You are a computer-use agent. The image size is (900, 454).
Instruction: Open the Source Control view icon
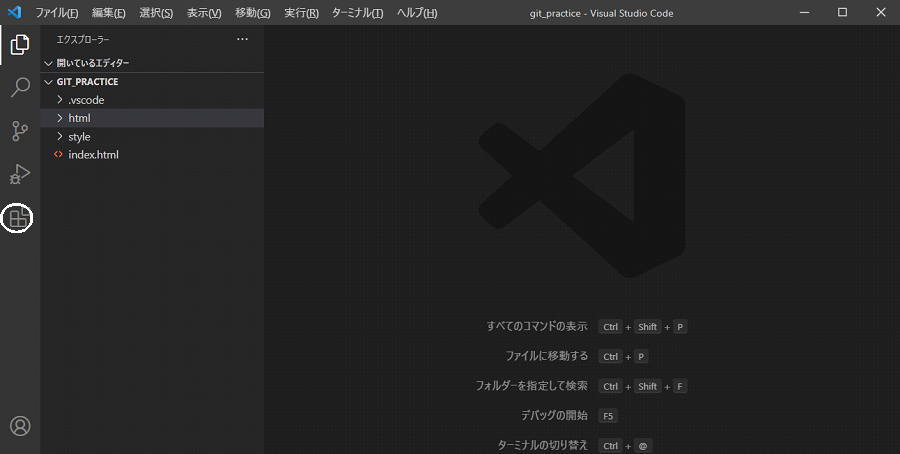tap(20, 131)
